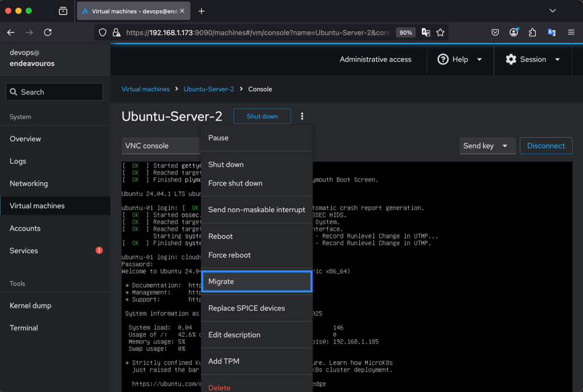583x392 pixels.
Task: Click the translate page icon in address bar
Action: tap(426, 32)
